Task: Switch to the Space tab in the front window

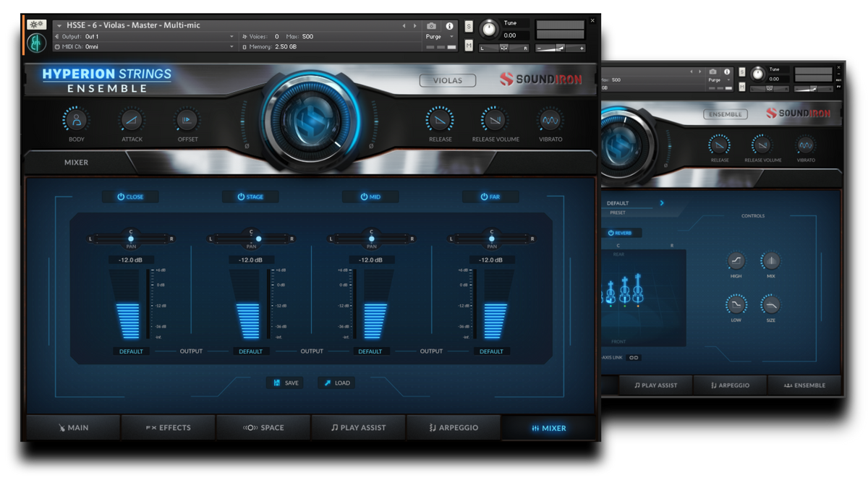Action: (263, 428)
